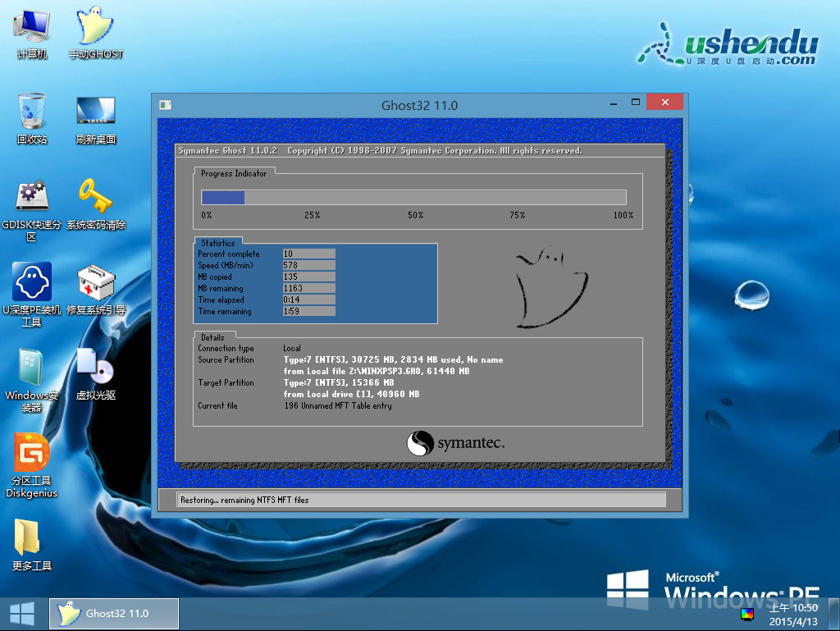
Task: Click Target Partition 'Type:7 [NTFS], 15366 MB'
Action: click(x=339, y=382)
